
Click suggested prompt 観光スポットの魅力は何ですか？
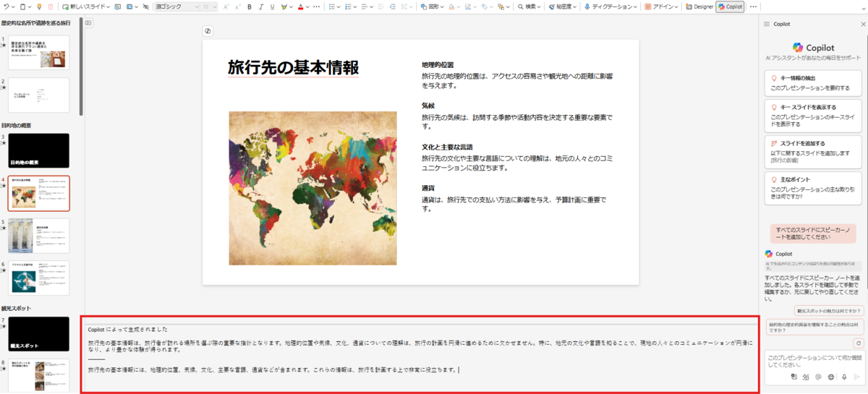828,311
